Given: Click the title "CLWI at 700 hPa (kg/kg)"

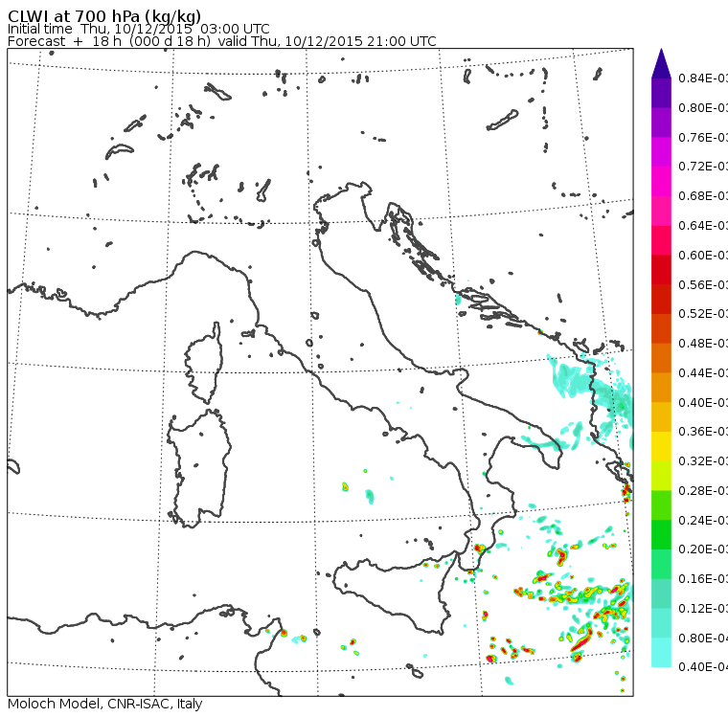Looking at the screenshot, I should [104, 16].
